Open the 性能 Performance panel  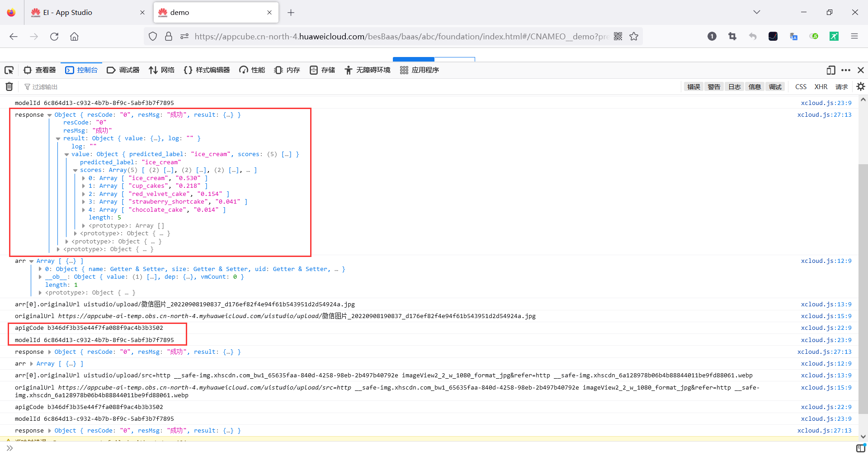[252, 70]
